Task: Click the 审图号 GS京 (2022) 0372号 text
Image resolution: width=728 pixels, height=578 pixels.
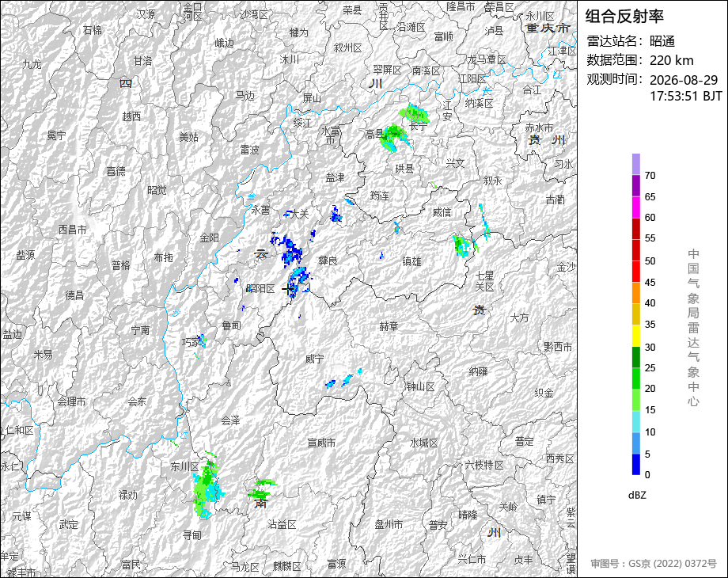Action: (654, 564)
